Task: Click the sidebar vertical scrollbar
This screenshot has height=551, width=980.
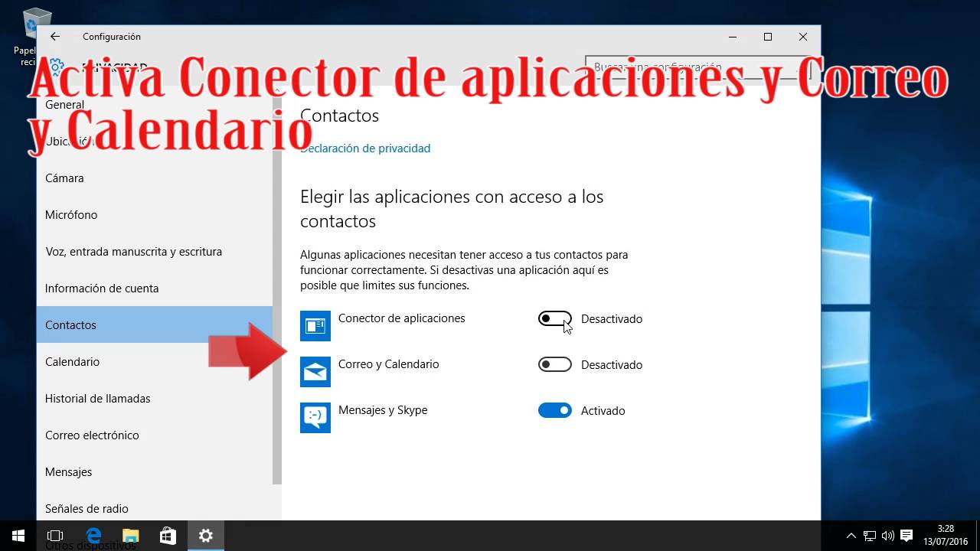Action: pos(277,291)
